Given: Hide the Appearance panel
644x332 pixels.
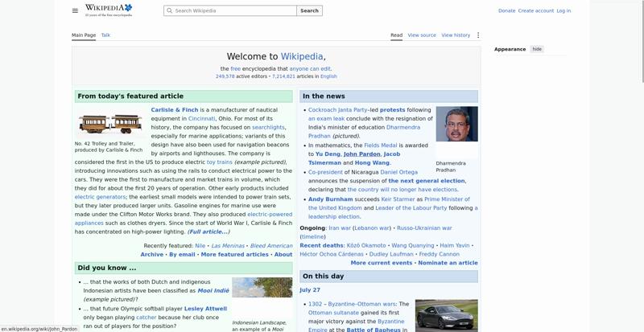Looking at the screenshot, I should click(x=537, y=49).
